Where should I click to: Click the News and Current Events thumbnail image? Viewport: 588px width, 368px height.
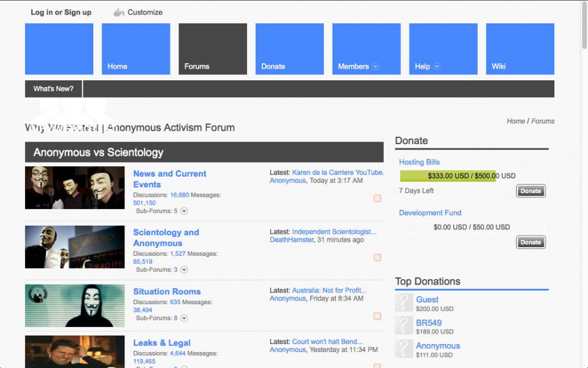pyautogui.click(x=75, y=188)
